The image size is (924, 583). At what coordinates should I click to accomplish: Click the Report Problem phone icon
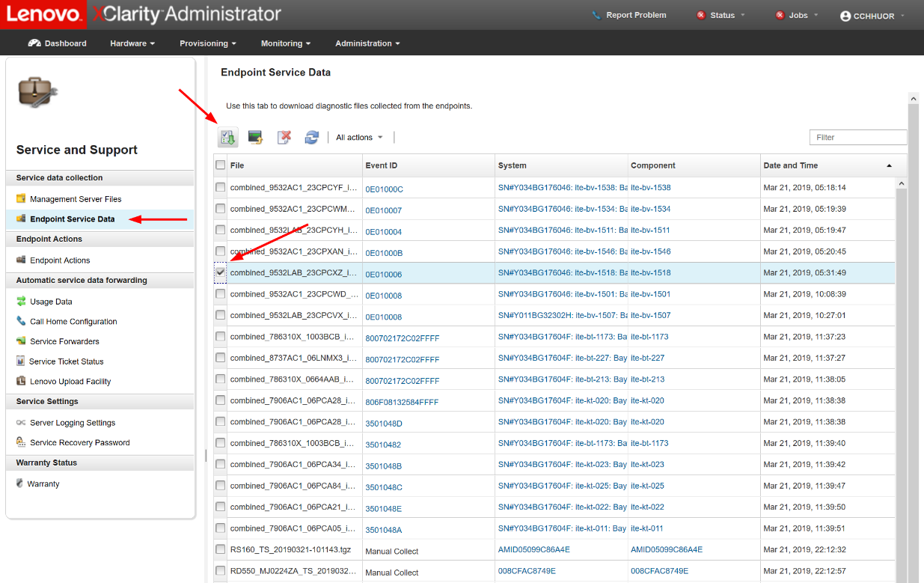(x=596, y=15)
